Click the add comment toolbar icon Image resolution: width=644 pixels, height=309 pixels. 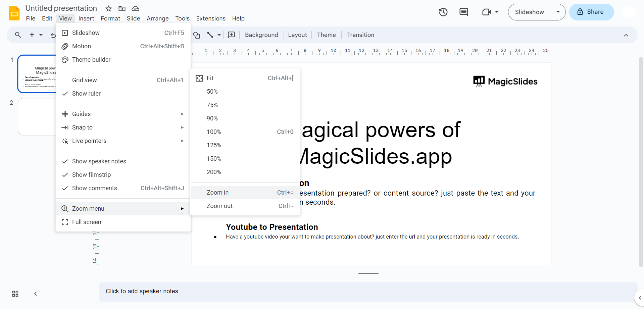(x=231, y=35)
